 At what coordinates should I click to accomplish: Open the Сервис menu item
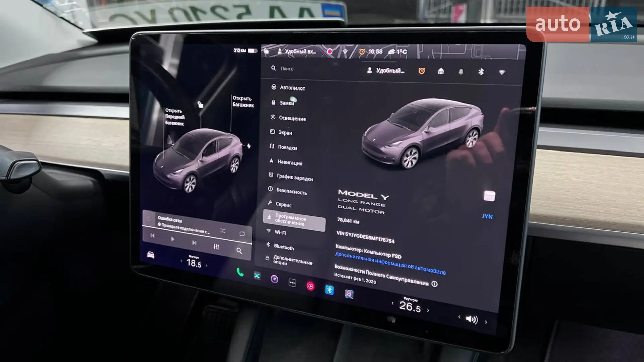(x=279, y=204)
